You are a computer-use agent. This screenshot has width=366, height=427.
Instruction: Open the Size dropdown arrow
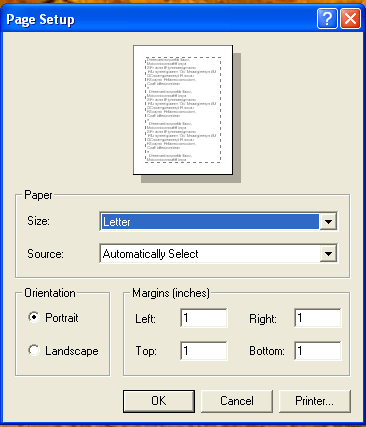click(328, 221)
